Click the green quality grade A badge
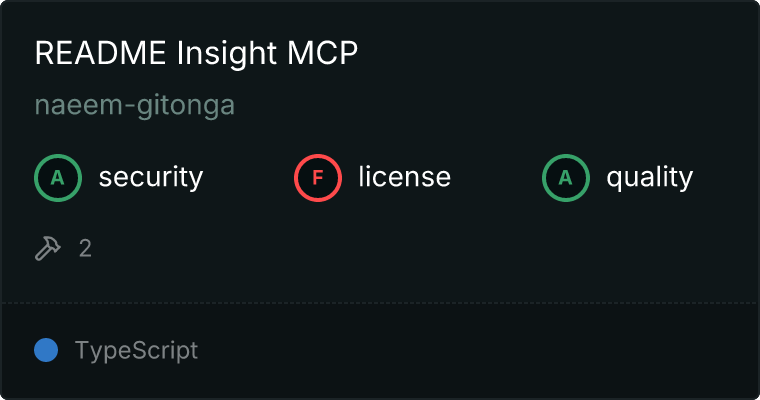This screenshot has height=400, width=760. 566,178
